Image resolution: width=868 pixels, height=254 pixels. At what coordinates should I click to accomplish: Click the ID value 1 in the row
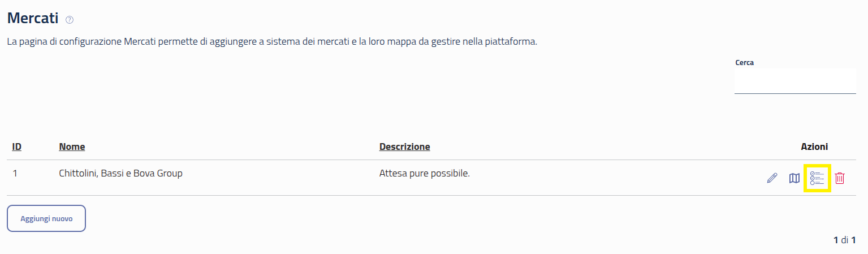[15, 174]
